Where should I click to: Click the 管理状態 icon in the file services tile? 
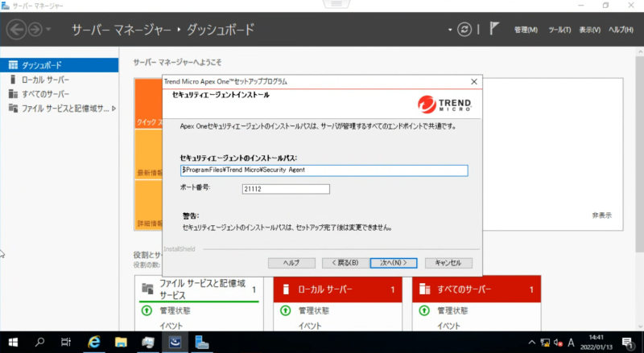[147, 310]
